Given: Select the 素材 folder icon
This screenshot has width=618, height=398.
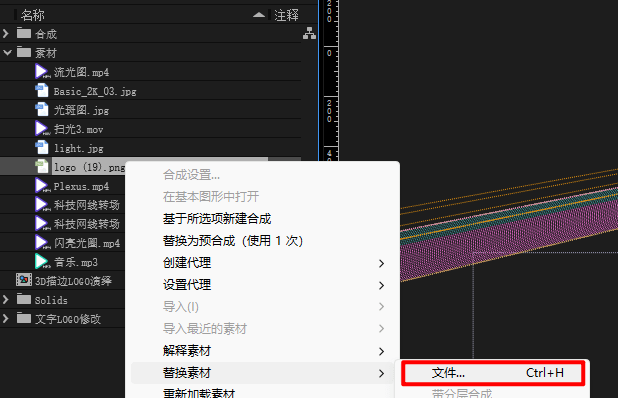Looking at the screenshot, I should pyautogui.click(x=24, y=52).
